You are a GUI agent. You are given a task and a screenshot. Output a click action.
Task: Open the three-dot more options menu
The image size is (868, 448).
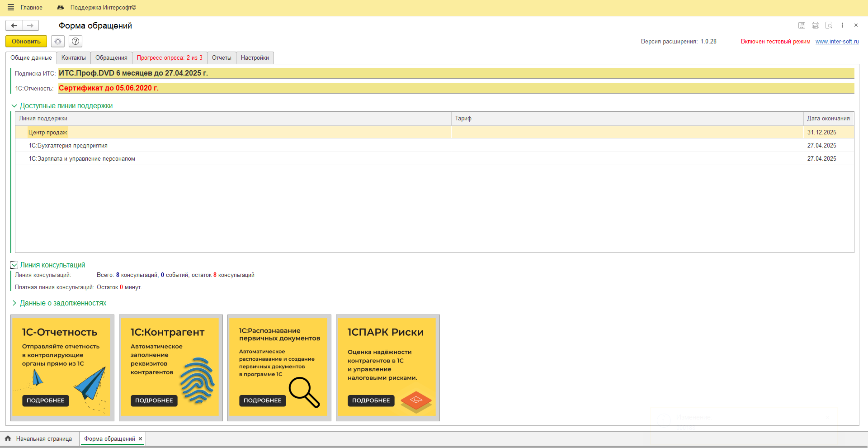[842, 25]
